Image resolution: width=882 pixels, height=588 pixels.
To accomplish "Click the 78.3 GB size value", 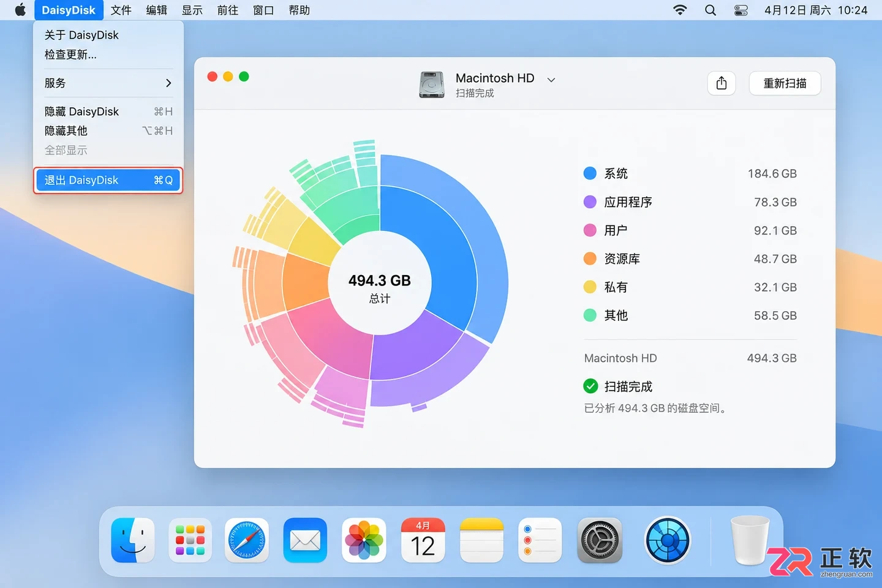I will coord(775,202).
